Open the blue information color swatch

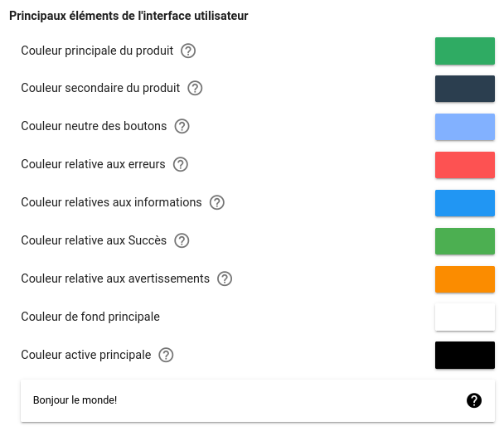coord(465,203)
